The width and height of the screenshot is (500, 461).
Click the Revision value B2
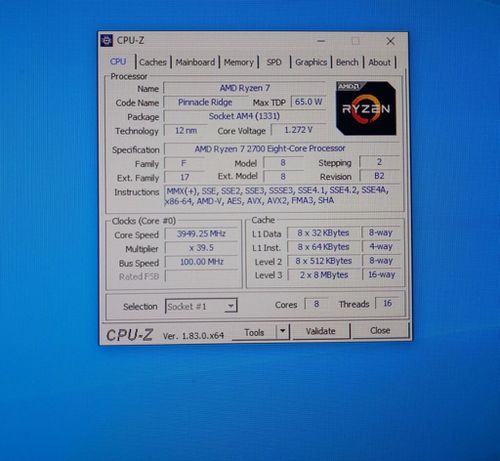379,176
